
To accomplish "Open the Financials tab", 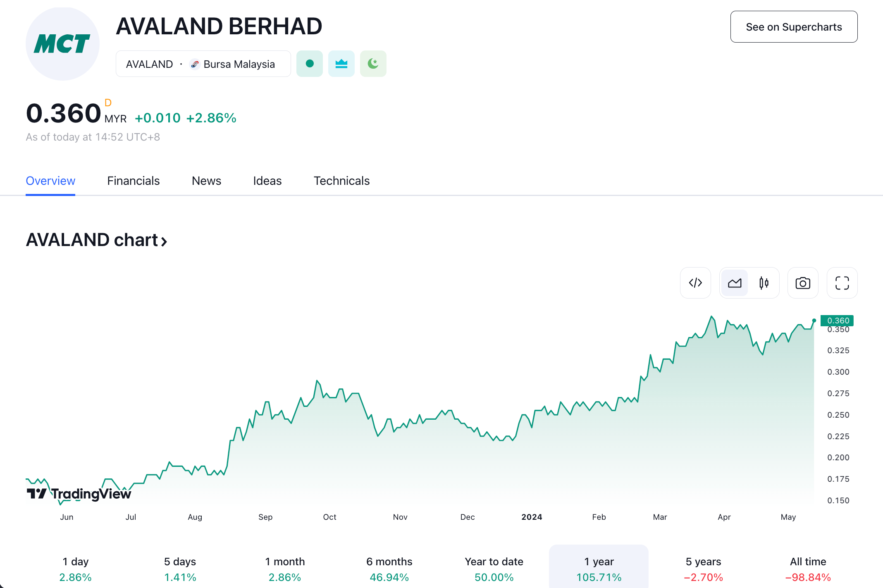I will coord(133,181).
